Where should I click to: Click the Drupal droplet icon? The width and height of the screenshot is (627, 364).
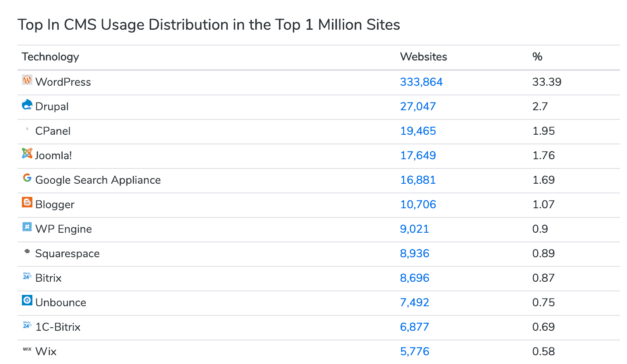[27, 105]
